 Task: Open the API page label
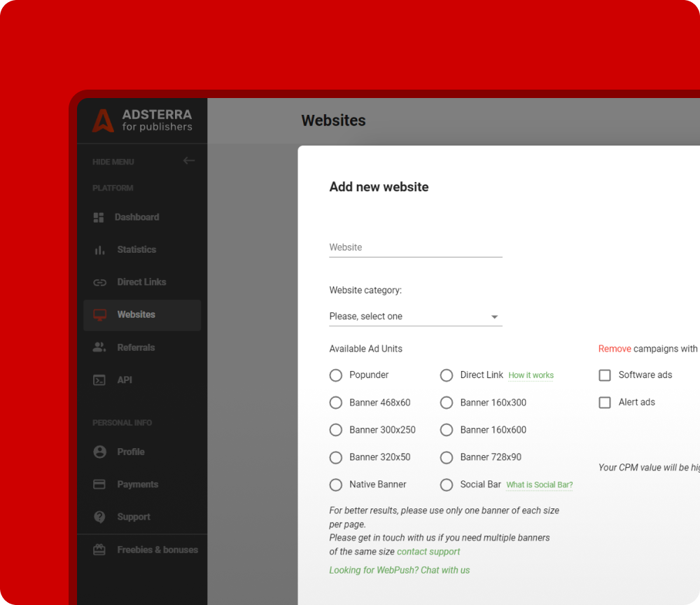point(125,380)
